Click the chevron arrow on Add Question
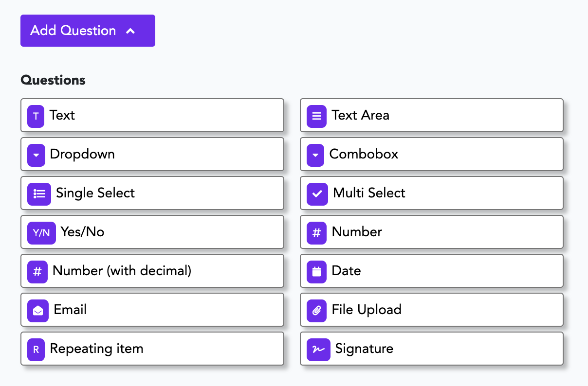This screenshot has height=386, width=588. [x=130, y=31]
